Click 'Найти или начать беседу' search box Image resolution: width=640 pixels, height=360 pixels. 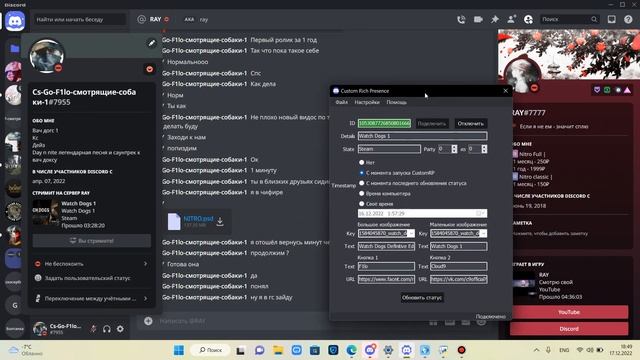80,19
